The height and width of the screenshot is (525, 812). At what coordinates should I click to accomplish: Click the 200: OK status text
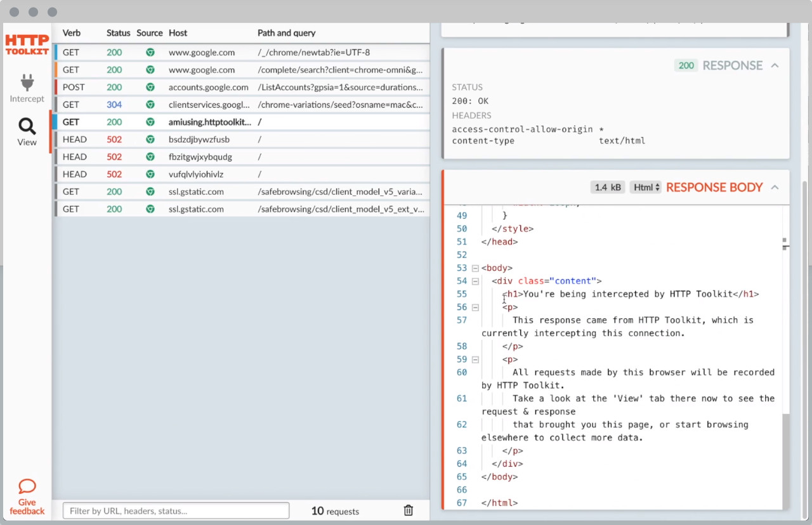tap(470, 101)
